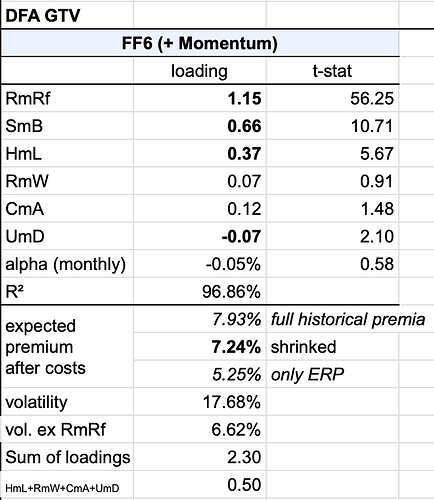Select the t-stat column header cell
434x500 pixels.
point(332,71)
